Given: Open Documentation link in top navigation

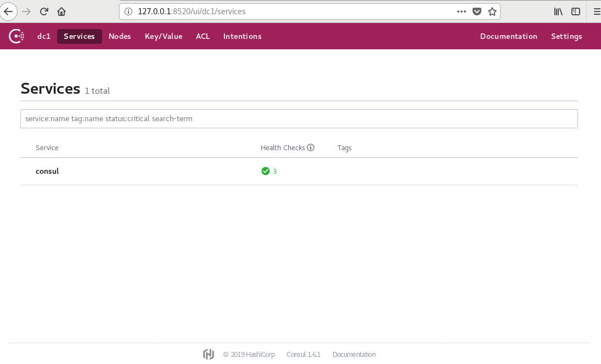Looking at the screenshot, I should (x=509, y=36).
